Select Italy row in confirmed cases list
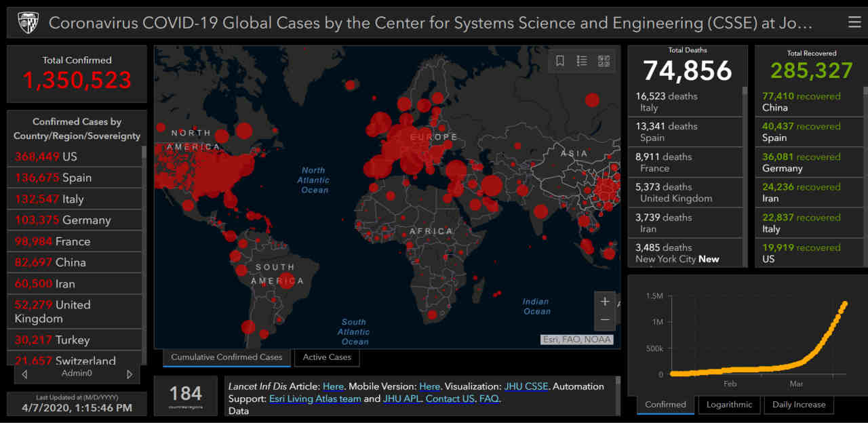Screen dimensions: 868x423 [75, 199]
